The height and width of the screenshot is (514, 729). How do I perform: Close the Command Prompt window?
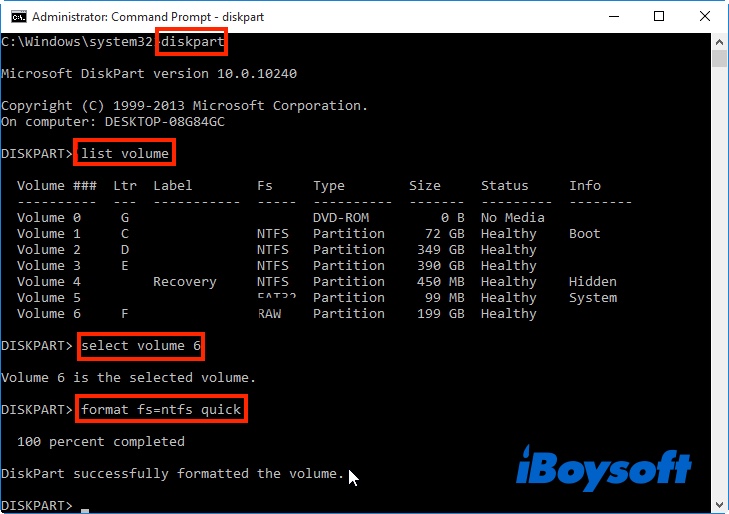[x=705, y=16]
